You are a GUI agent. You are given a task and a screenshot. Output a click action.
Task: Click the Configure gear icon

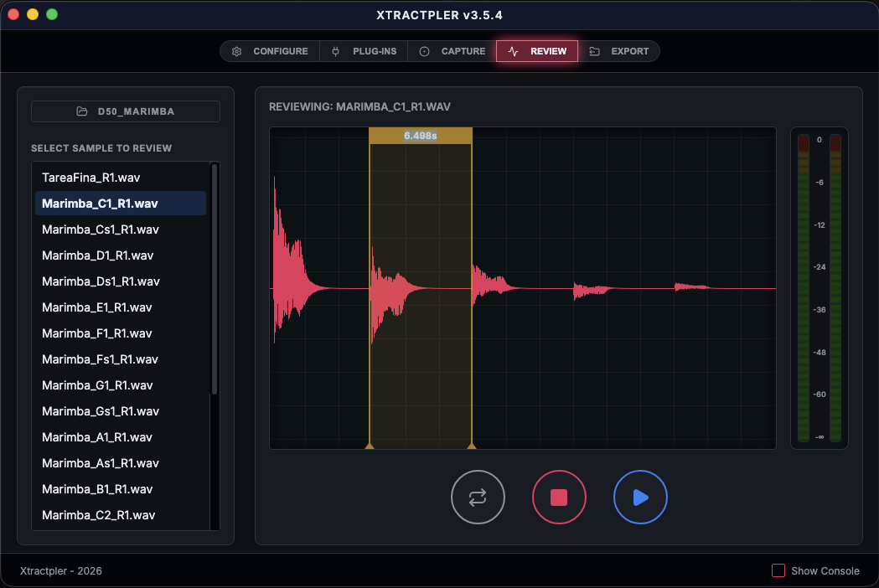tap(236, 51)
